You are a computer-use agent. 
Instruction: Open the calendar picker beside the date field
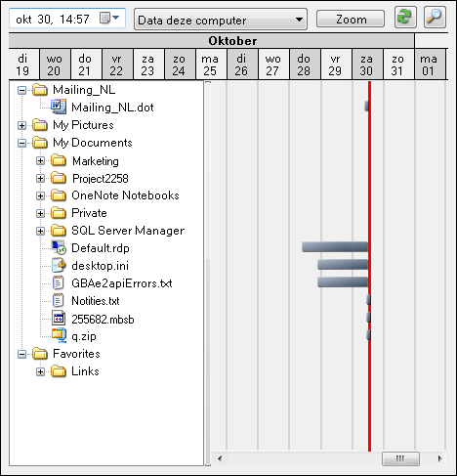(109, 18)
